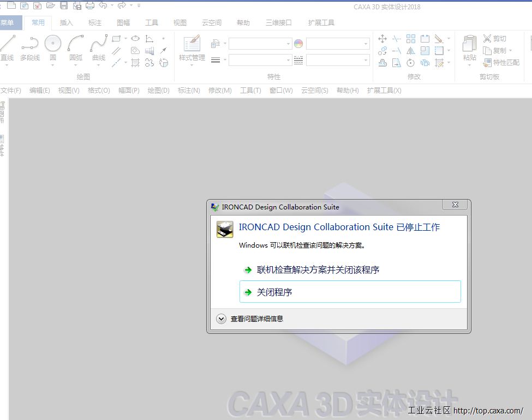Viewport: 532px width, 420px height.
Task: Choose the ellipse drawing tool
Action: [135, 38]
